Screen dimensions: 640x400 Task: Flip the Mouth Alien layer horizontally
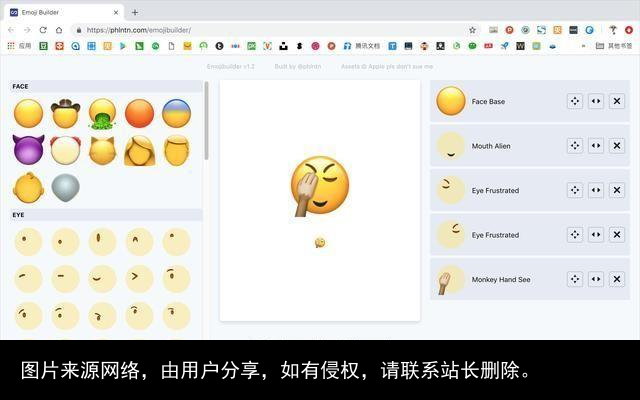596,145
